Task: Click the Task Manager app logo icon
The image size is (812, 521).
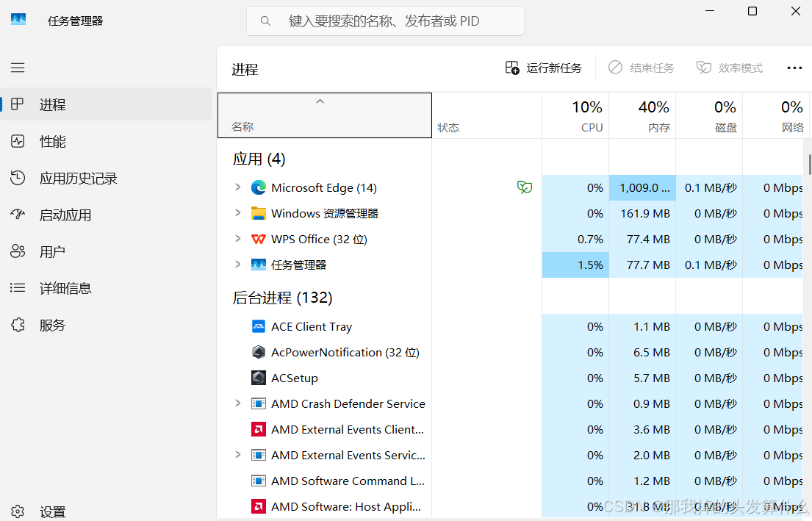Action: click(18, 20)
